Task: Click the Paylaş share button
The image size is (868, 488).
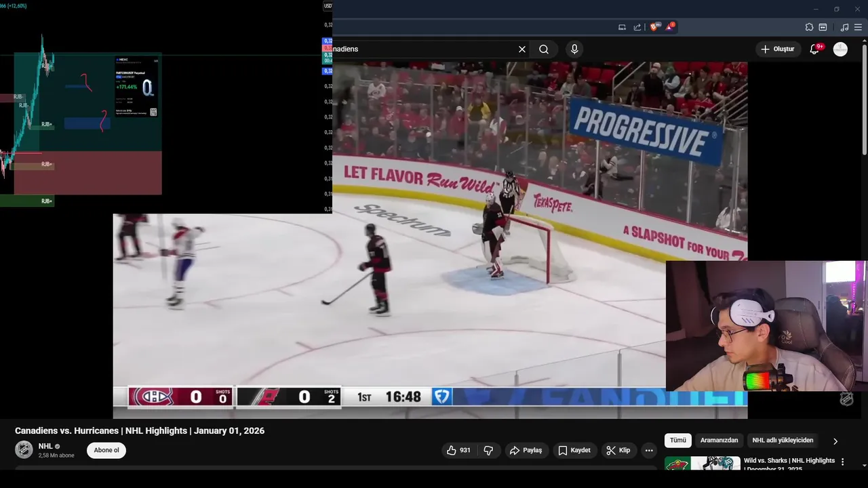Action: pos(526,450)
